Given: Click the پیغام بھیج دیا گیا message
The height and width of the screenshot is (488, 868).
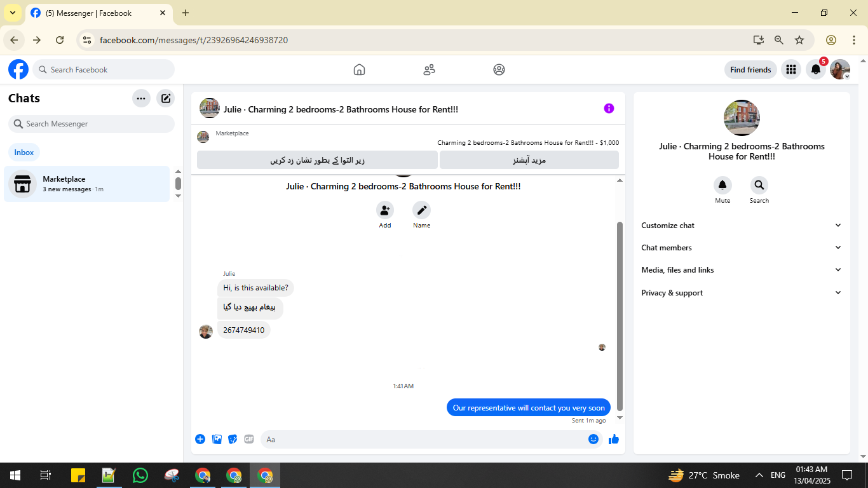Looking at the screenshot, I should [x=250, y=308].
